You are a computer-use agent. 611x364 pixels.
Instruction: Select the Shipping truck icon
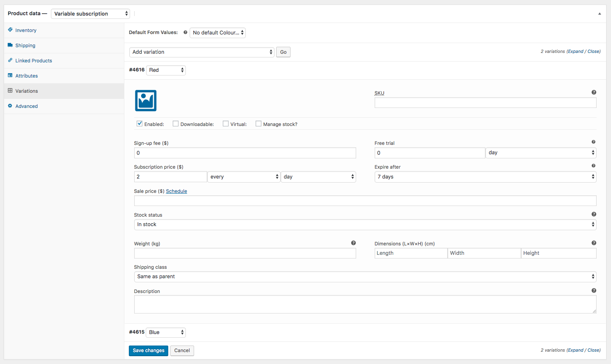click(10, 45)
